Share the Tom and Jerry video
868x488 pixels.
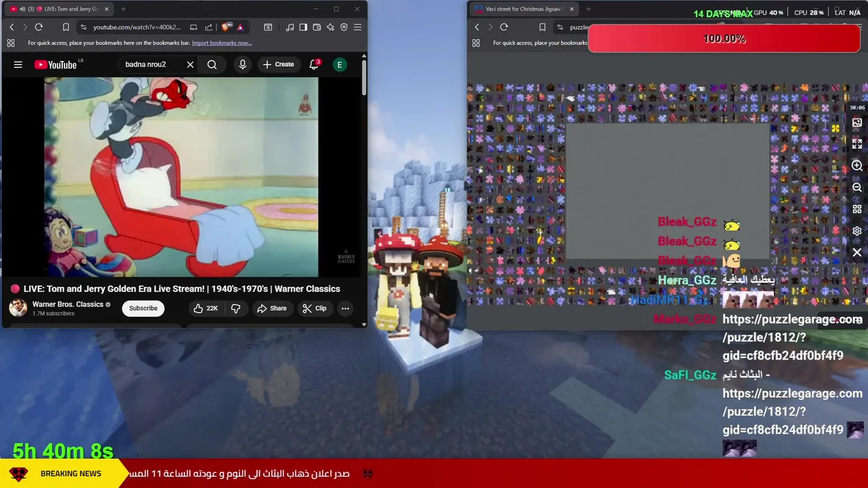point(271,308)
